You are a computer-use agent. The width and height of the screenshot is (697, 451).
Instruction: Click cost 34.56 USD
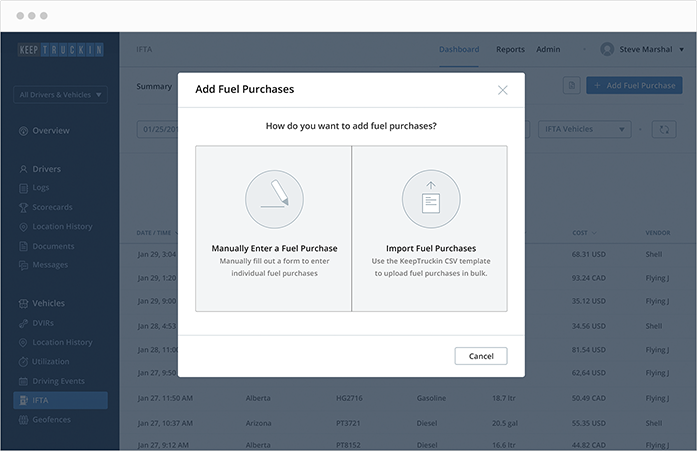[x=589, y=326]
